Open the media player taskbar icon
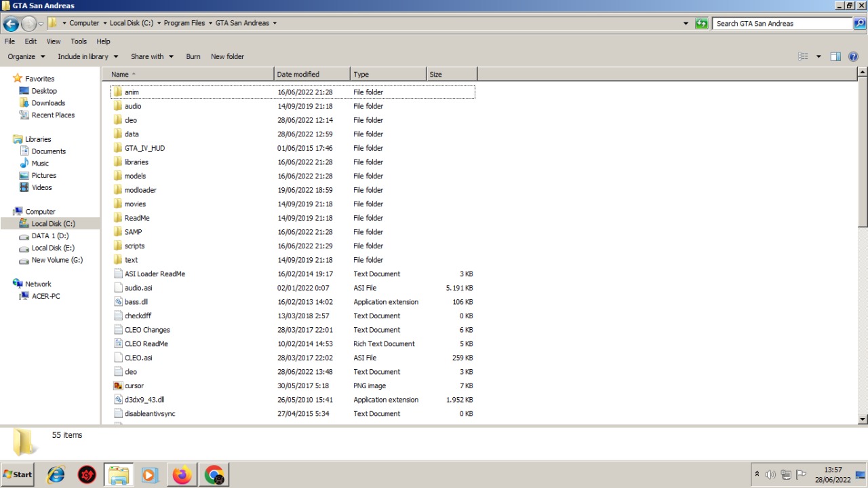This screenshot has height=488, width=868. (150, 475)
